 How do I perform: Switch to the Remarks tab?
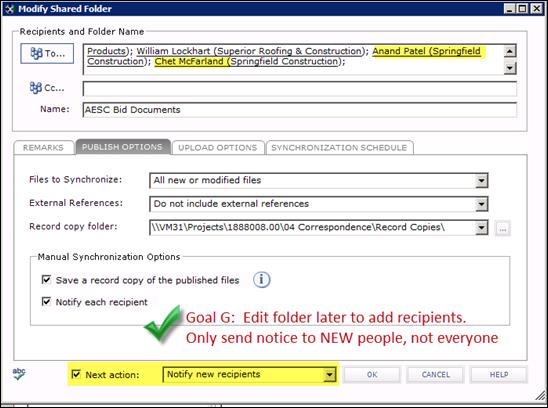44,148
